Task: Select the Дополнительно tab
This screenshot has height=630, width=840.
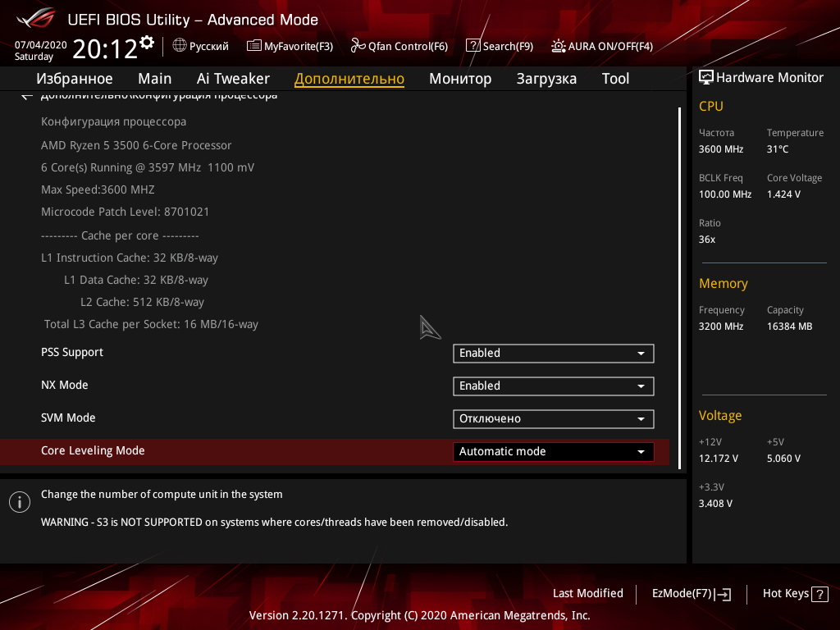Action: click(x=349, y=79)
